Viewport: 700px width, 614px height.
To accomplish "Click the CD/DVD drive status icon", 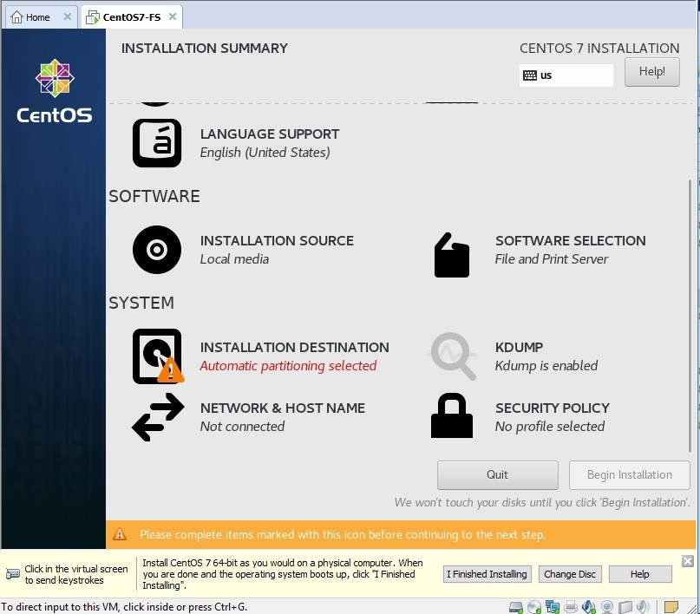I will click(534, 606).
